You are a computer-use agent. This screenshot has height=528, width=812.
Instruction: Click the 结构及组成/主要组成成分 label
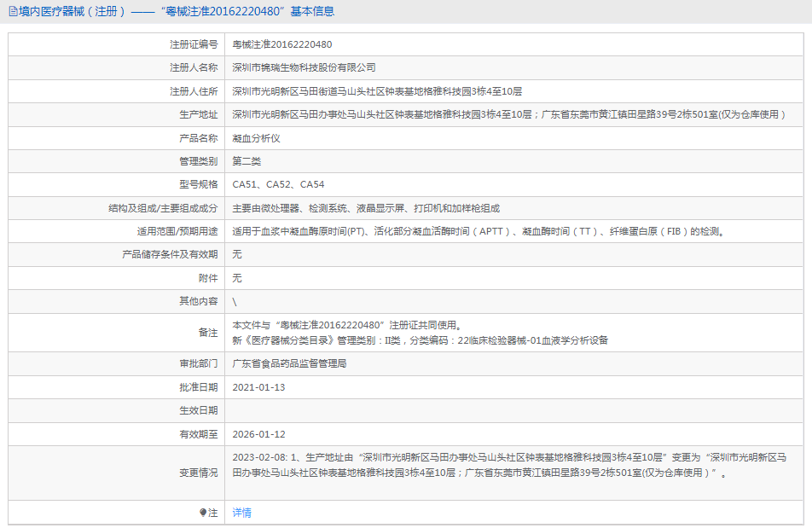(x=163, y=208)
